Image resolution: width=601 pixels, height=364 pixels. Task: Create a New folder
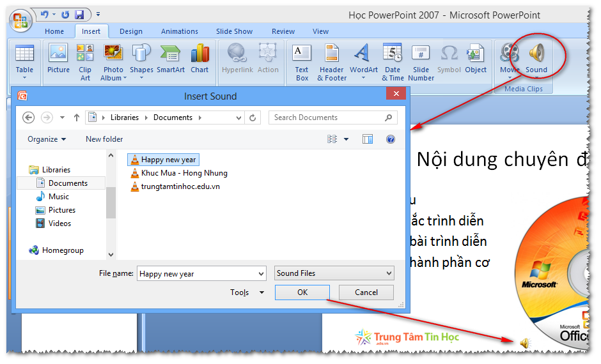[104, 139]
